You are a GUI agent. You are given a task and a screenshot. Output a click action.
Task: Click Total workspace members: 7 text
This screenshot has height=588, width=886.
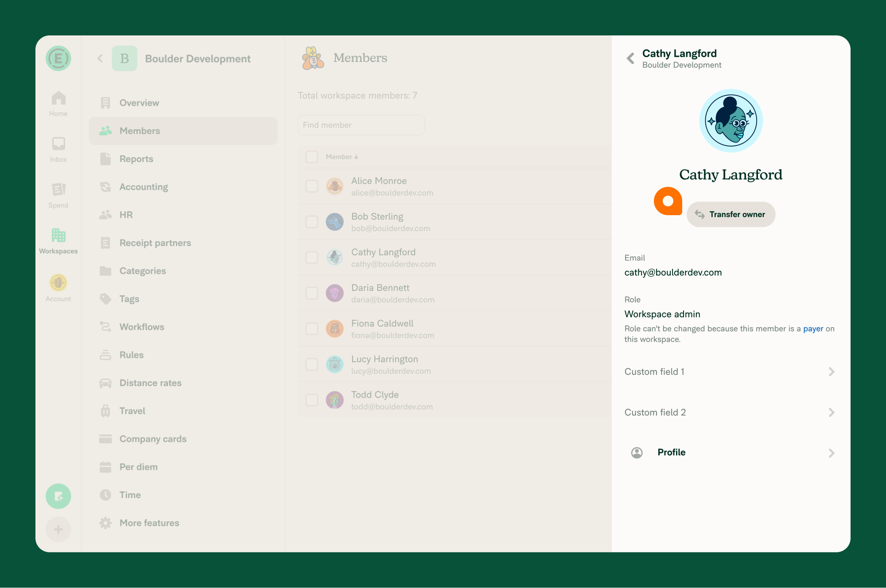[358, 96]
